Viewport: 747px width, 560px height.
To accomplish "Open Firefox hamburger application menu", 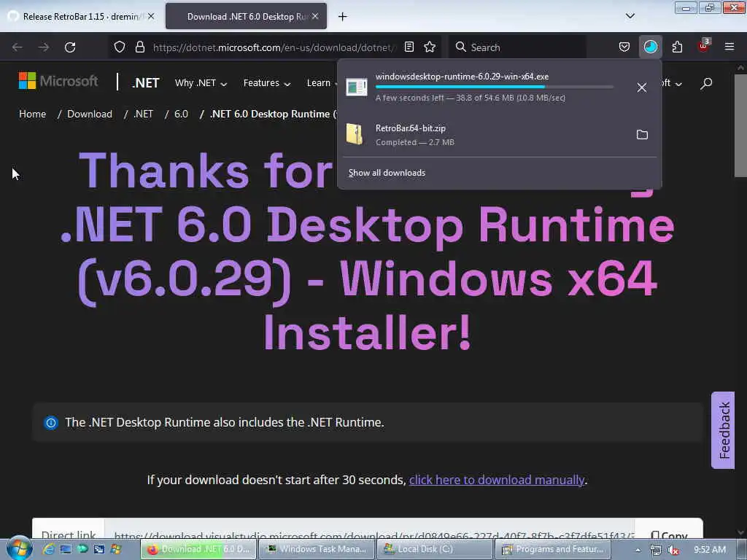I will [x=729, y=47].
